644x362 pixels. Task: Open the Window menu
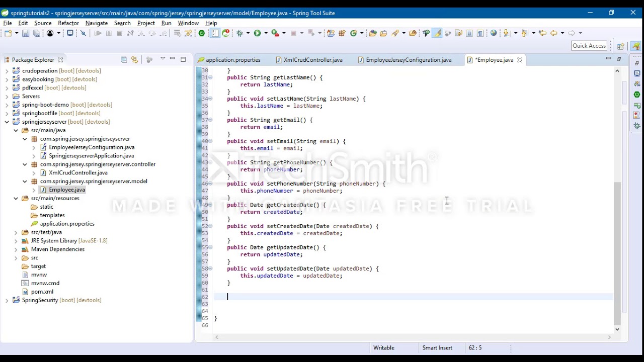[x=188, y=23]
